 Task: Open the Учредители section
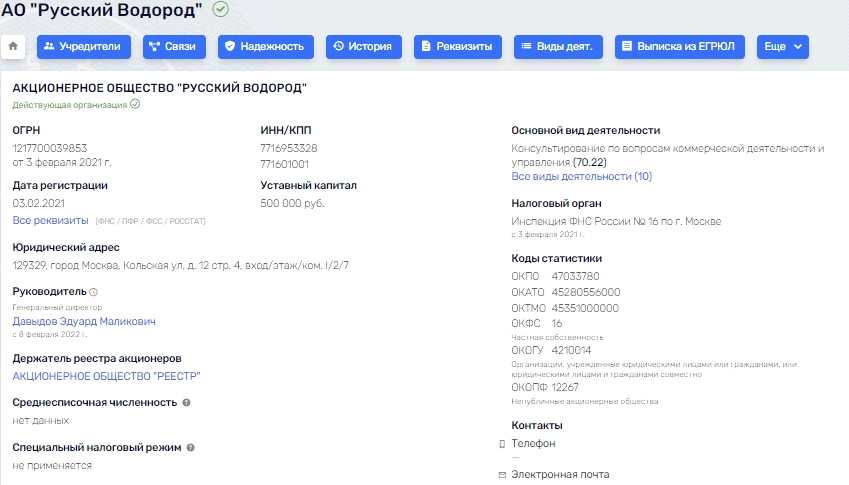click(x=83, y=47)
